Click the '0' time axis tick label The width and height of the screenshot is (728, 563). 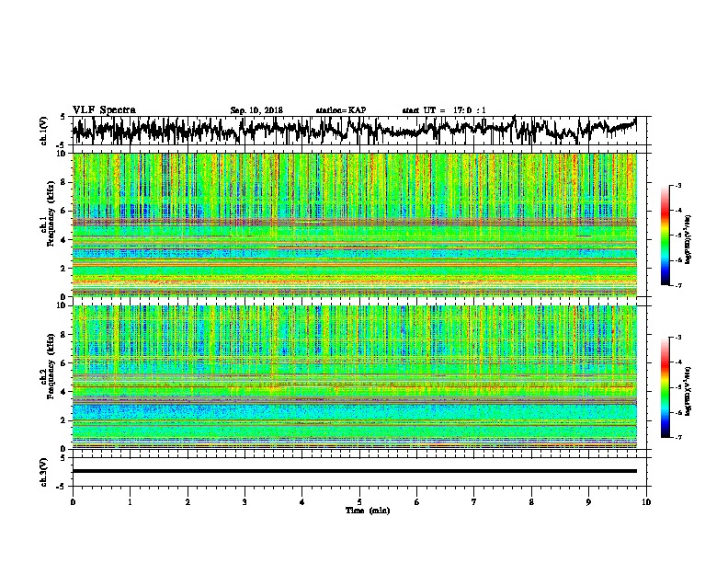[x=73, y=502]
